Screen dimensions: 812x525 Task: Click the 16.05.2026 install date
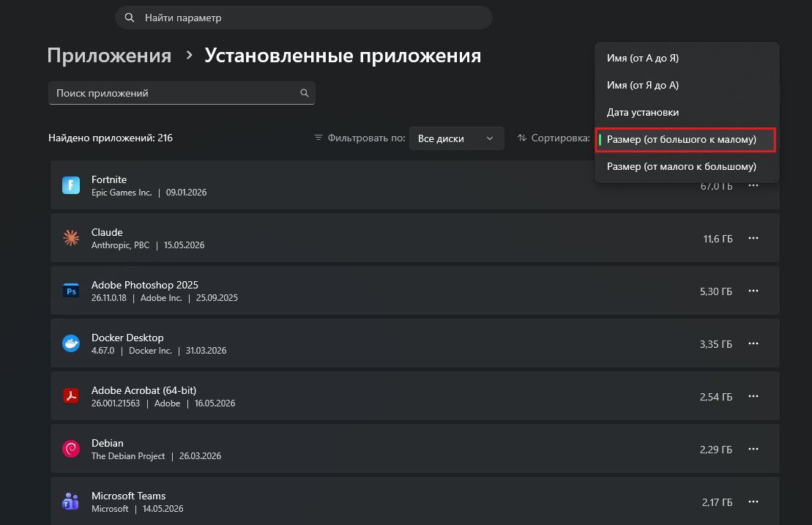pyautogui.click(x=215, y=403)
